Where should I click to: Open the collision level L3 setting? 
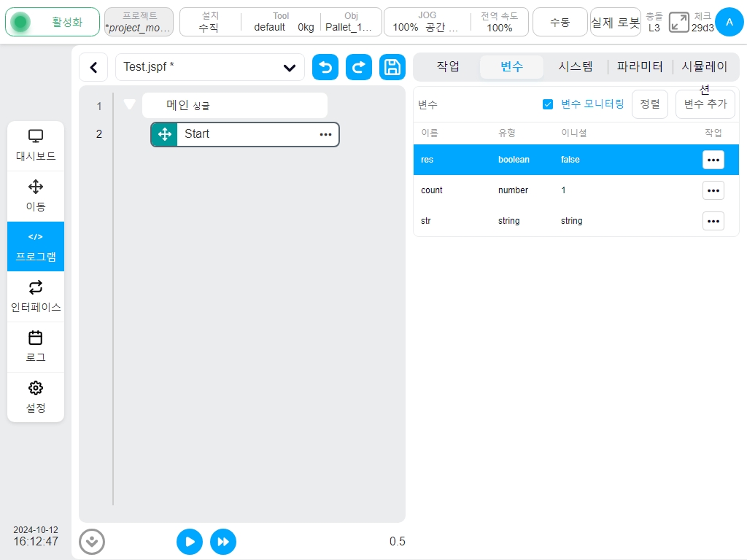[654, 22]
